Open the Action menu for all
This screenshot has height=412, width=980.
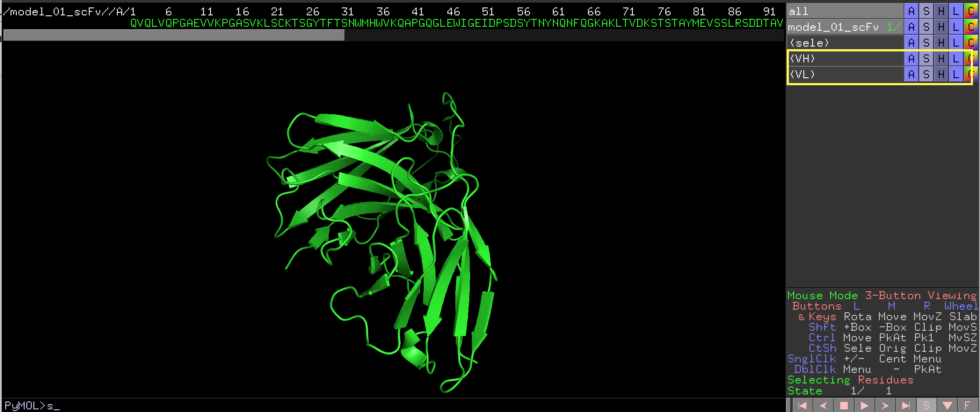(911, 11)
